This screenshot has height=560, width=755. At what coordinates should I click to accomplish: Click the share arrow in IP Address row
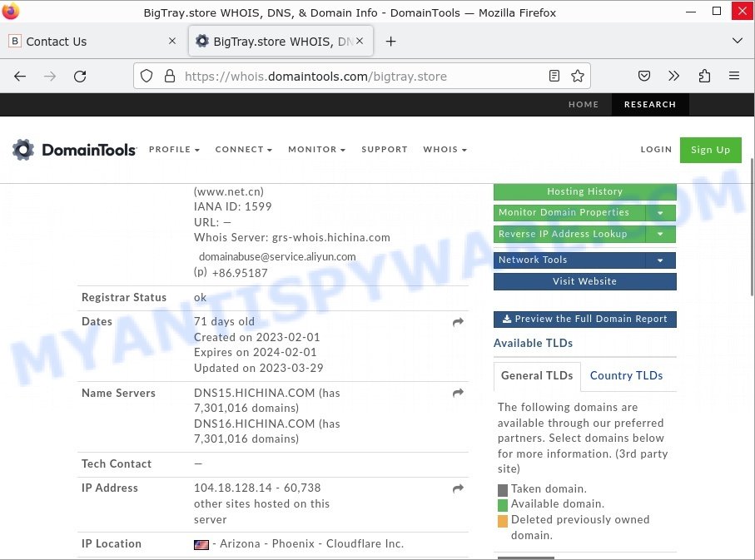[458, 488]
